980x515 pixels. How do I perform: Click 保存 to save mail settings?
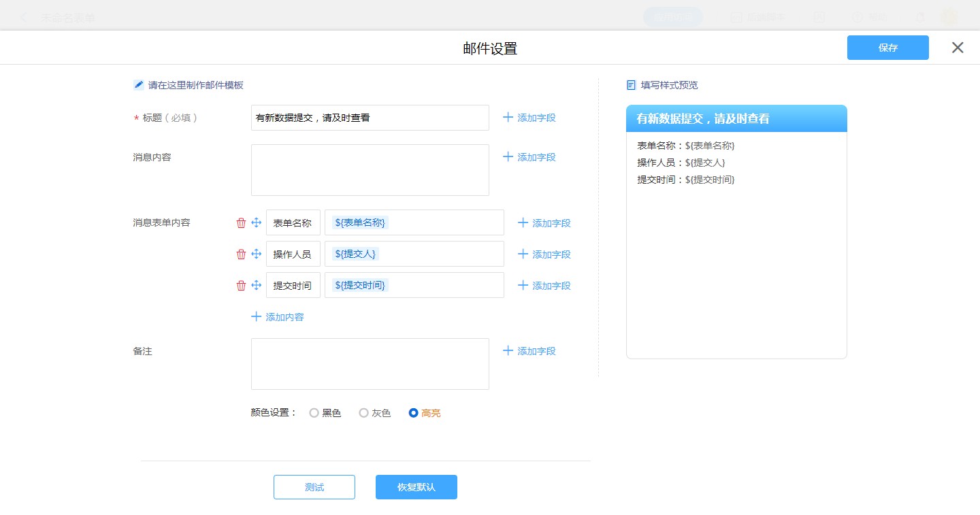[x=887, y=48]
